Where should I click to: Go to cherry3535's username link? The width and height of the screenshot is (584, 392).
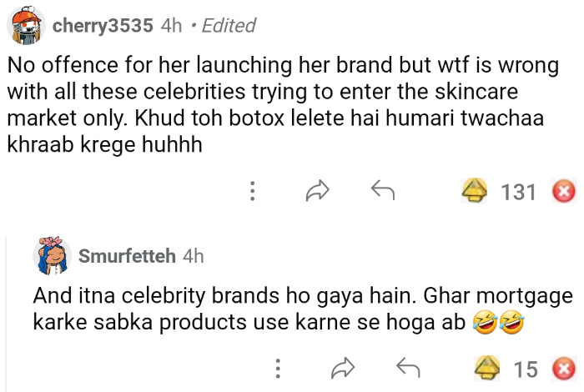tap(102, 26)
